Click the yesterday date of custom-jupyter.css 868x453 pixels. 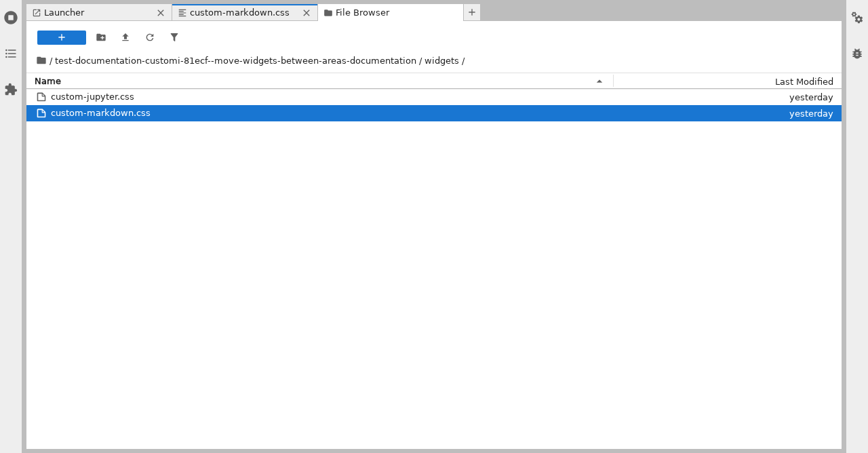coord(811,97)
